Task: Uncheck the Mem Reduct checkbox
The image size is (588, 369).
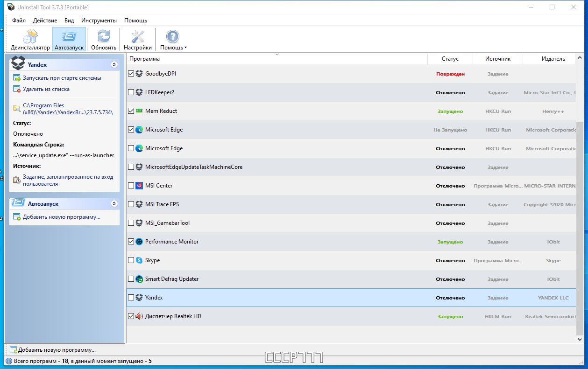Action: click(x=131, y=111)
